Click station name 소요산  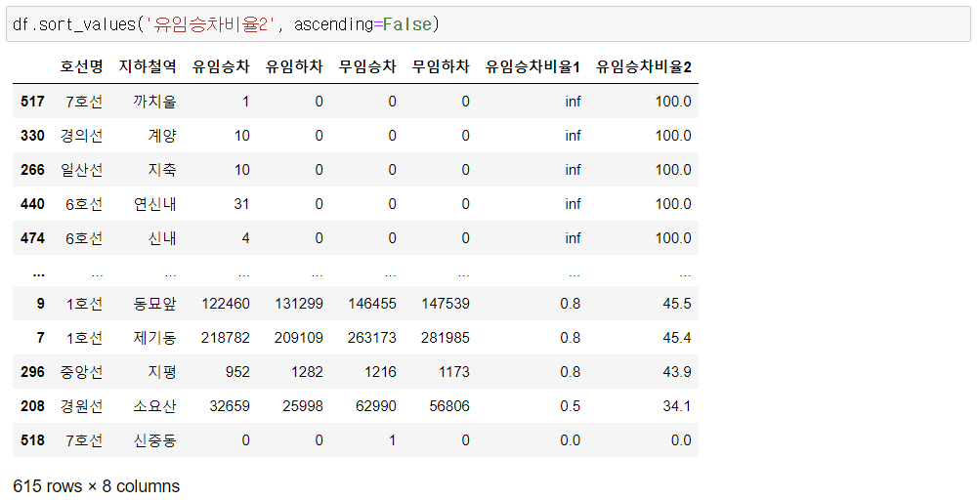[154, 406]
